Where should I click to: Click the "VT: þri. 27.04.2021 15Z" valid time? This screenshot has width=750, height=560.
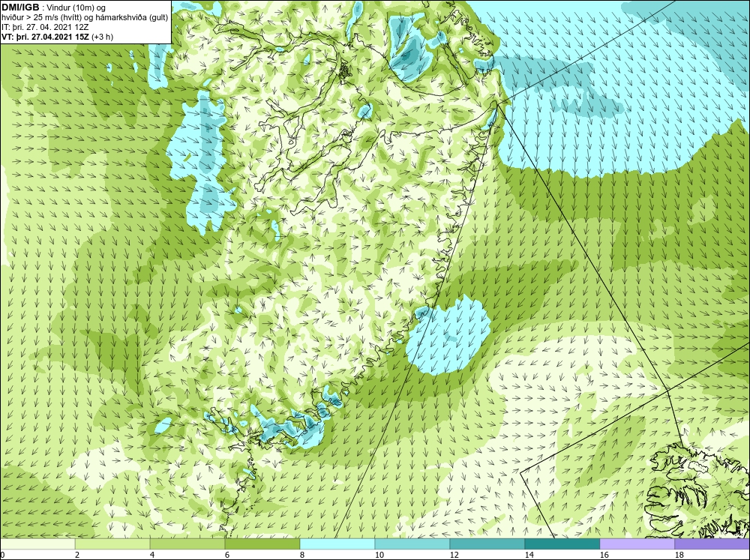pos(46,37)
